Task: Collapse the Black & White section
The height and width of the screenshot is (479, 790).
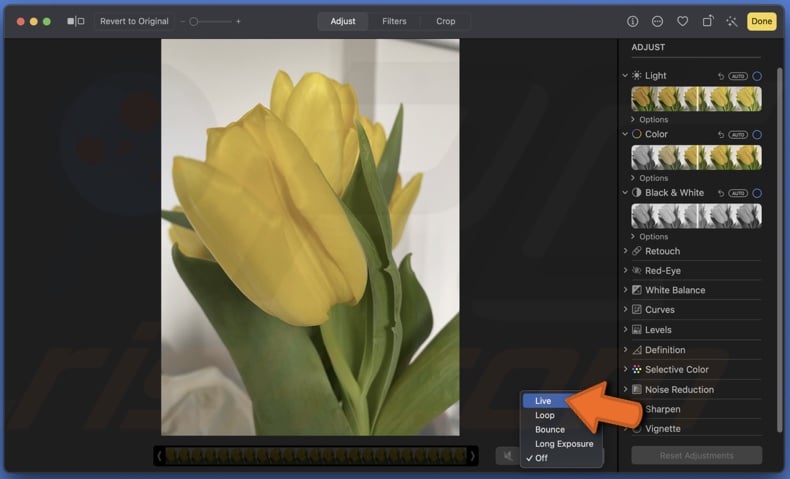Action: [x=625, y=192]
